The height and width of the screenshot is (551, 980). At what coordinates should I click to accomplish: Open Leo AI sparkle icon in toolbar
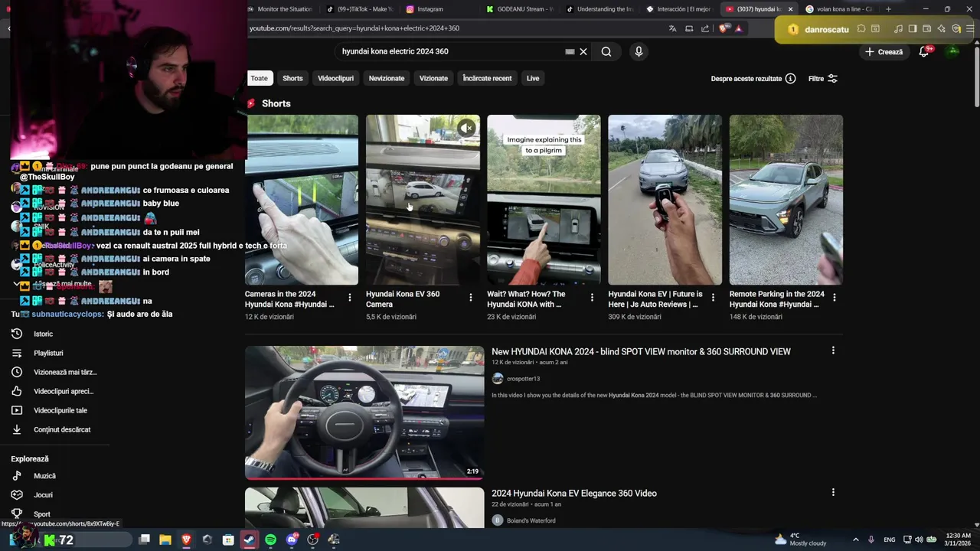pyautogui.click(x=941, y=29)
